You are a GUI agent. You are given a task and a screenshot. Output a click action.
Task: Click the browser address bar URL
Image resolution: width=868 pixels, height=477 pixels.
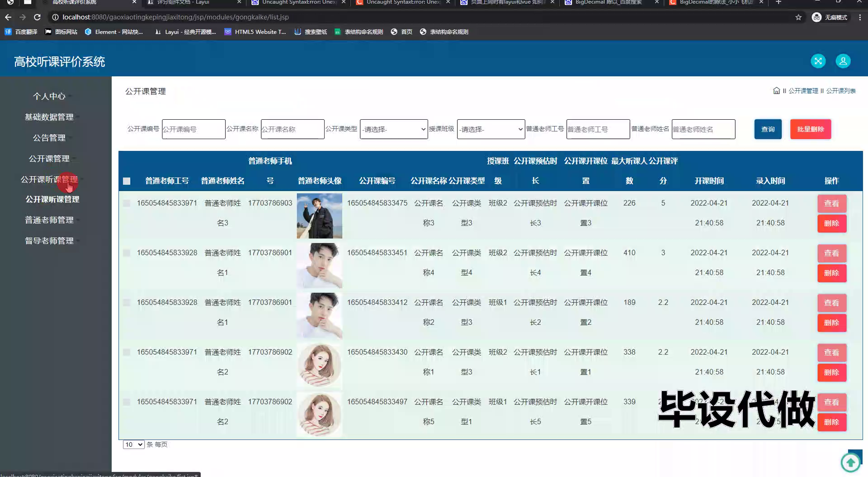click(175, 17)
